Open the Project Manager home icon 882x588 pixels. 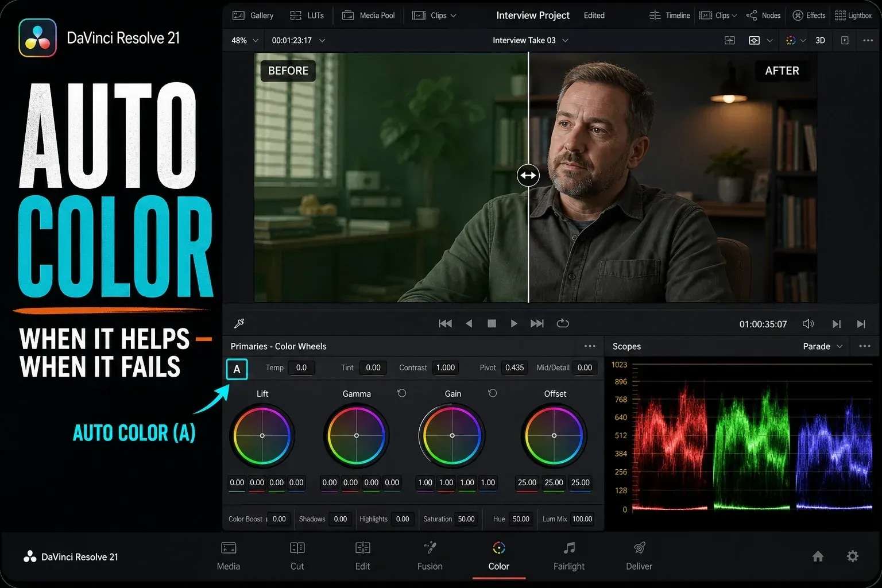tap(818, 556)
